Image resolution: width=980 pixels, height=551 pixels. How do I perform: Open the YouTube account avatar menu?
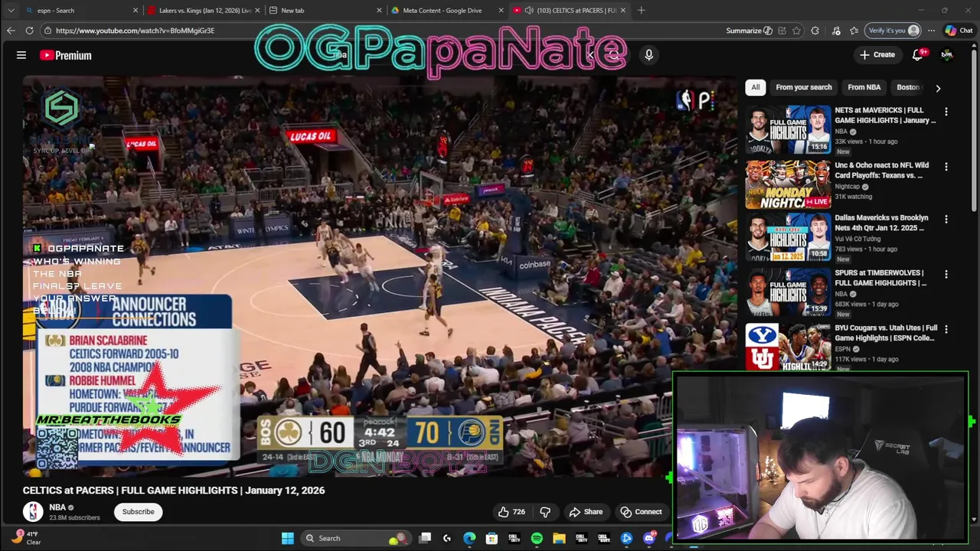click(947, 55)
